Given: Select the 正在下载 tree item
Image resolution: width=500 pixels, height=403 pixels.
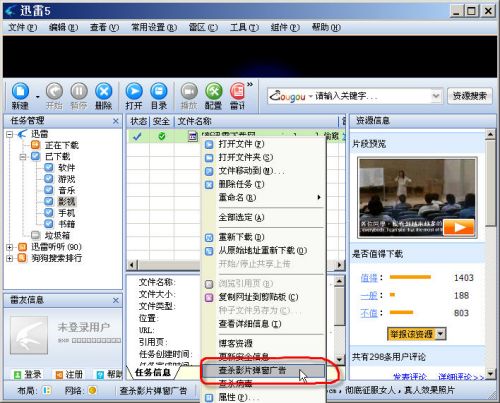Looking at the screenshot, I should [x=62, y=145].
